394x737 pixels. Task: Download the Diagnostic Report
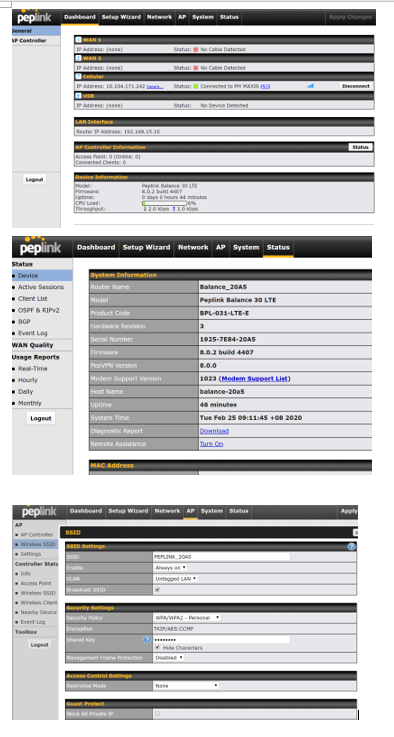[214, 431]
